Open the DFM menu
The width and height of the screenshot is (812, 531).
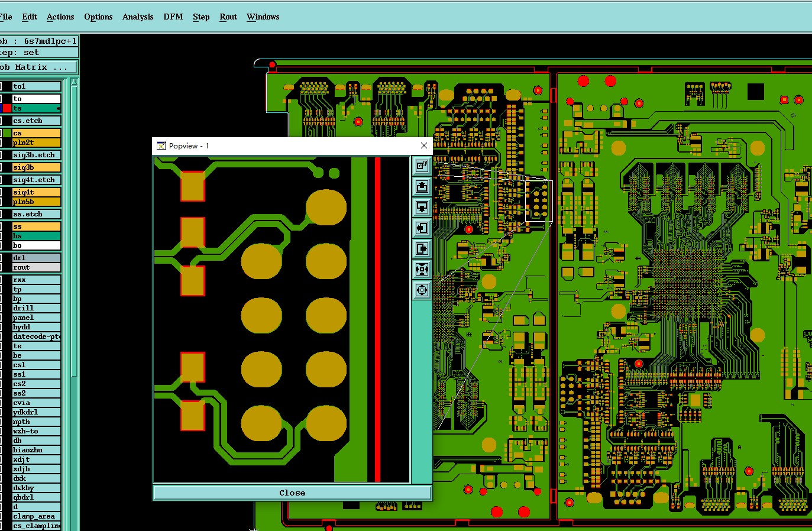point(173,17)
